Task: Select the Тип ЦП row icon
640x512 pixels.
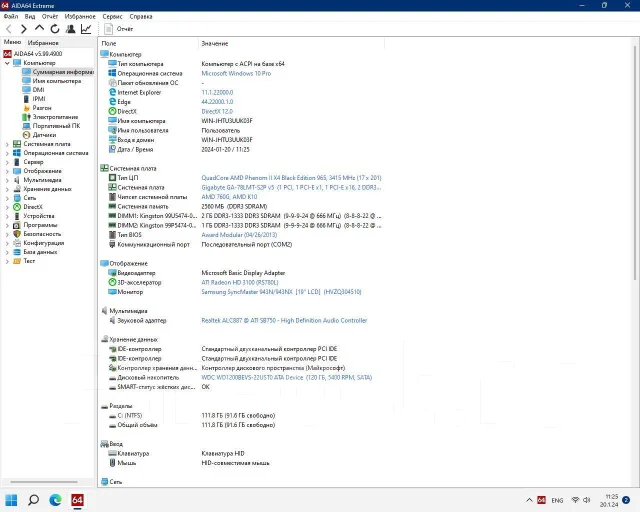Action: (x=112, y=178)
